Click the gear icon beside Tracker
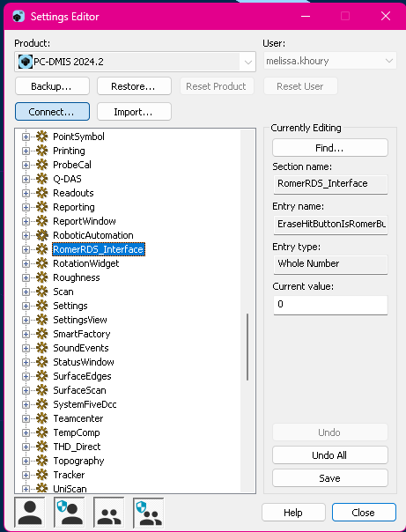Image resolution: width=406 pixels, height=532 pixels. click(x=42, y=475)
